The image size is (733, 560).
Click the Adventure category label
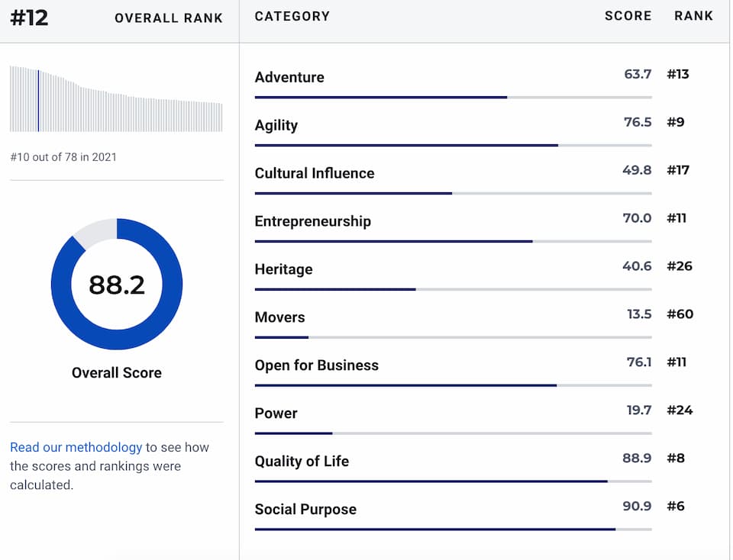pos(289,77)
